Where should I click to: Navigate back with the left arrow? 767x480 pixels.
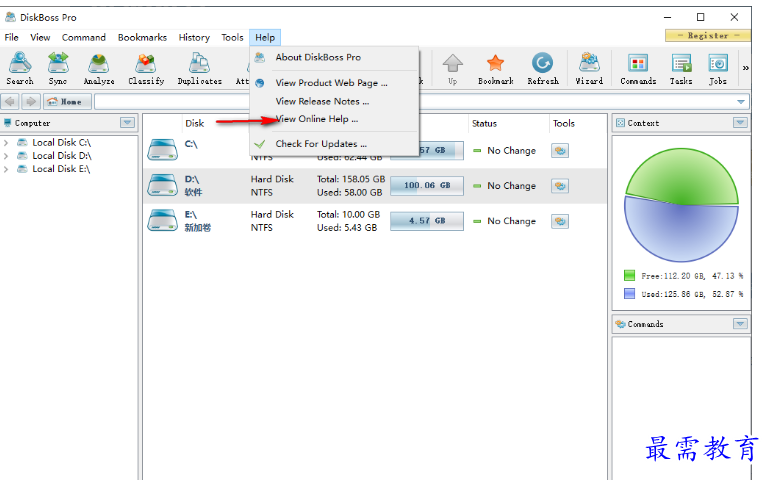click(10, 102)
